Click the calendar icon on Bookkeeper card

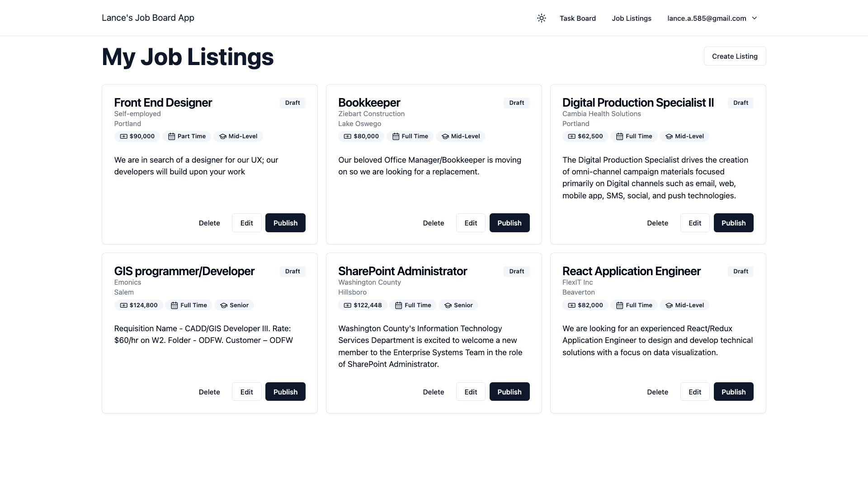tap(396, 136)
